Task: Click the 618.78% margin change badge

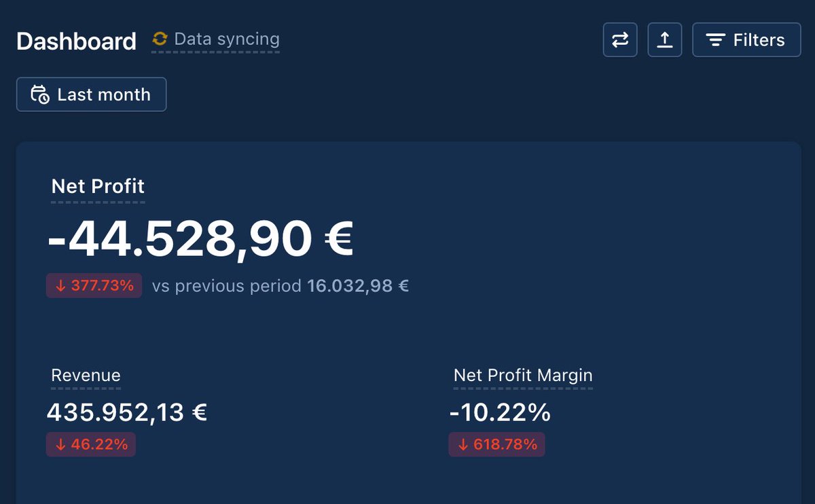Action: pyautogui.click(x=497, y=445)
